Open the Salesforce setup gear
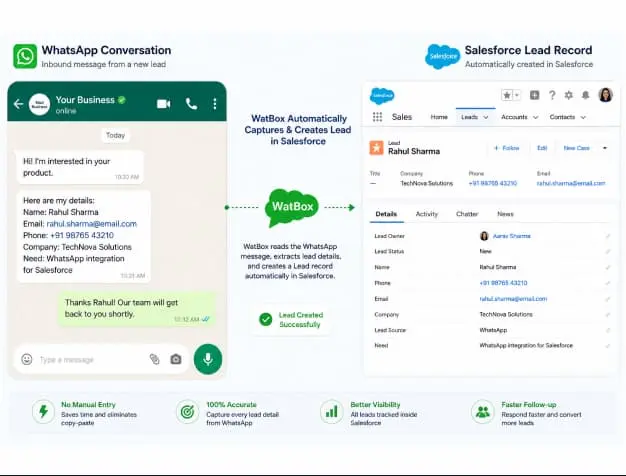This screenshot has height=476, width=626. (x=569, y=95)
